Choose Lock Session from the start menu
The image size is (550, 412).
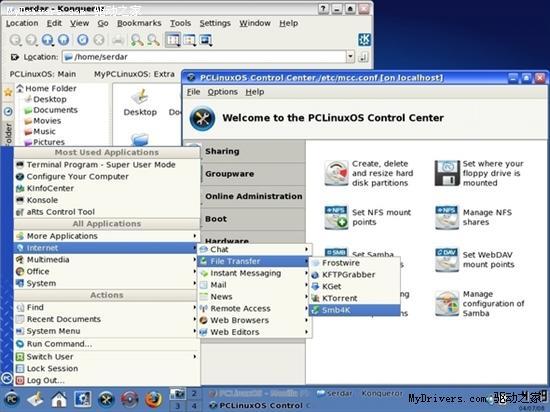pos(106,369)
